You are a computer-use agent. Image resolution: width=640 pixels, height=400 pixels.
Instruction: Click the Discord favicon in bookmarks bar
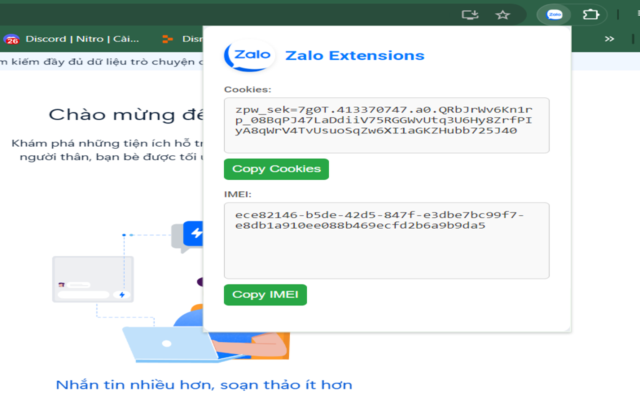[x=11, y=39]
